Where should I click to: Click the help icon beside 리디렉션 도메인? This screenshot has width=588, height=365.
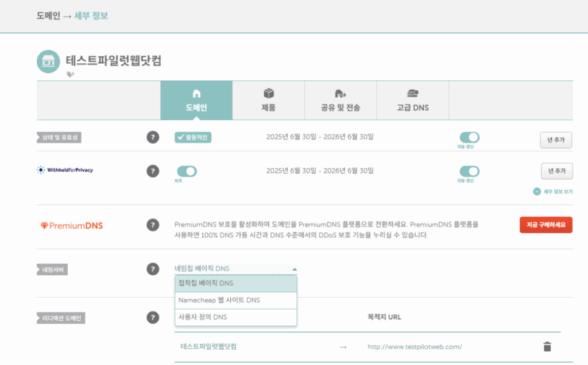pos(152,316)
